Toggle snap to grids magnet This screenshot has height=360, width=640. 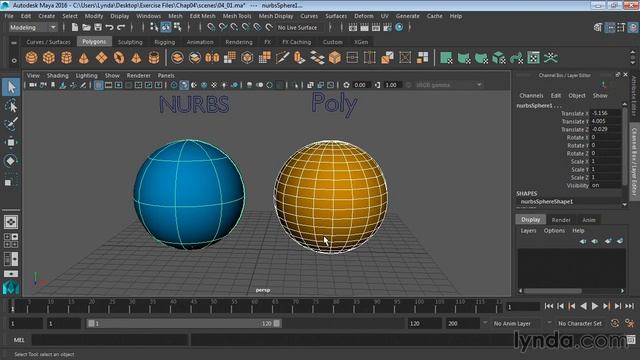pos(211,27)
